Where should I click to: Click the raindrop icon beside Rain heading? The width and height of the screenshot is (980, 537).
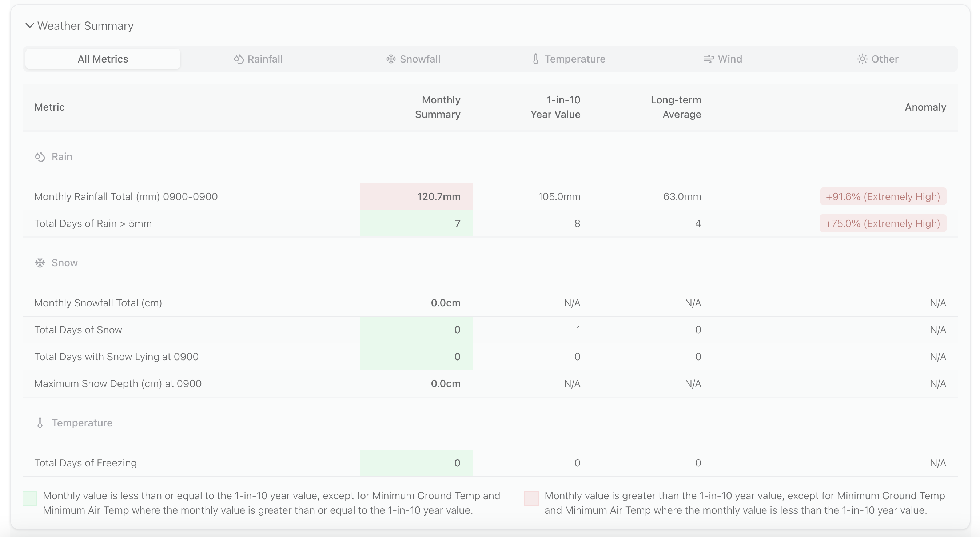pyautogui.click(x=40, y=157)
